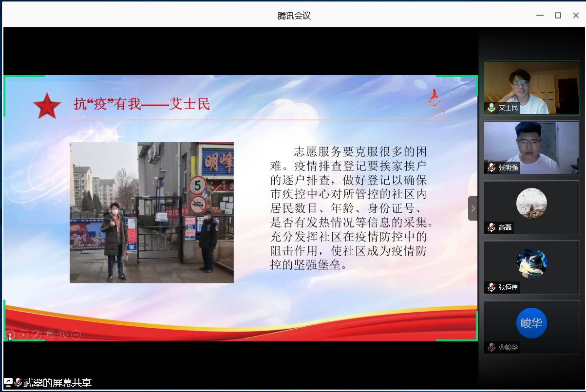Toggle the green microphone icon for 艾士民
Screen dimensions: 586x392
point(491,108)
